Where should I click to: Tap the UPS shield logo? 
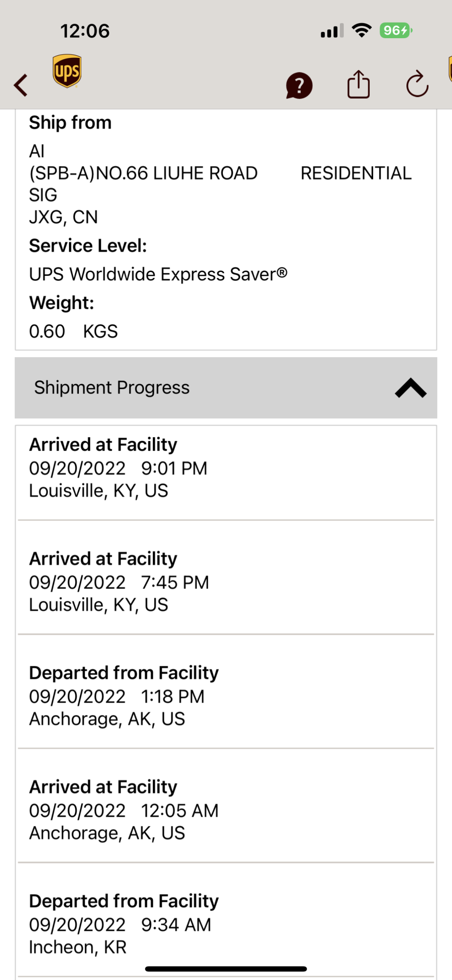click(x=67, y=72)
